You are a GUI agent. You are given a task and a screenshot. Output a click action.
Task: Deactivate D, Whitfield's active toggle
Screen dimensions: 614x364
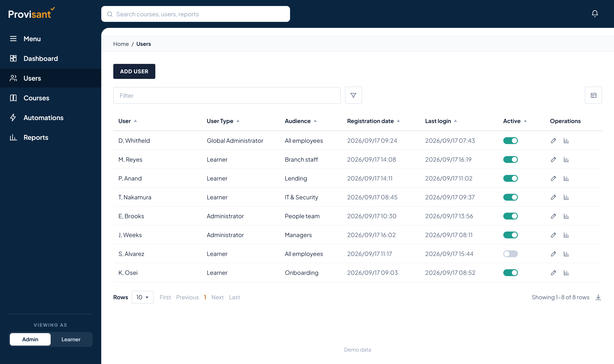(510, 141)
